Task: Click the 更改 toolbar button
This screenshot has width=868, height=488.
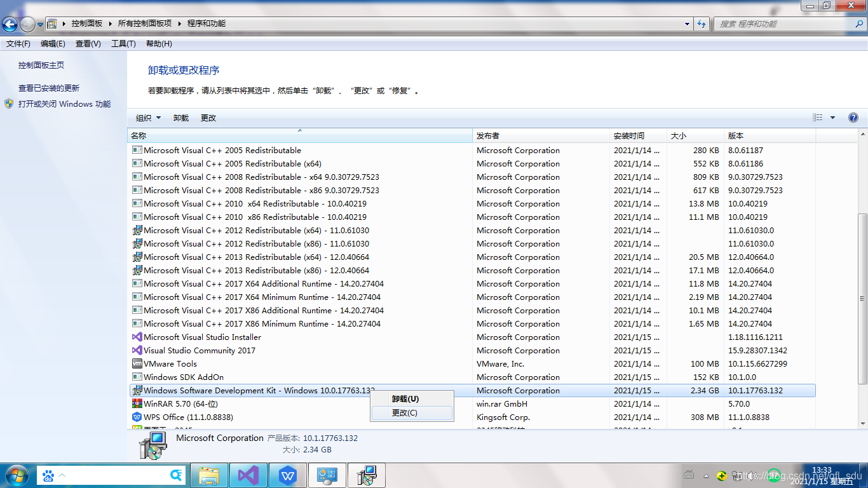Action: [208, 118]
